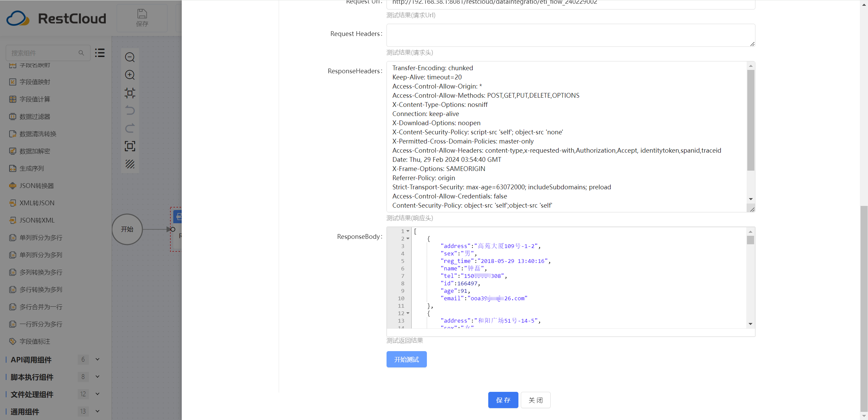
Task: Click the zoom in magnifier icon
Action: pos(130,75)
